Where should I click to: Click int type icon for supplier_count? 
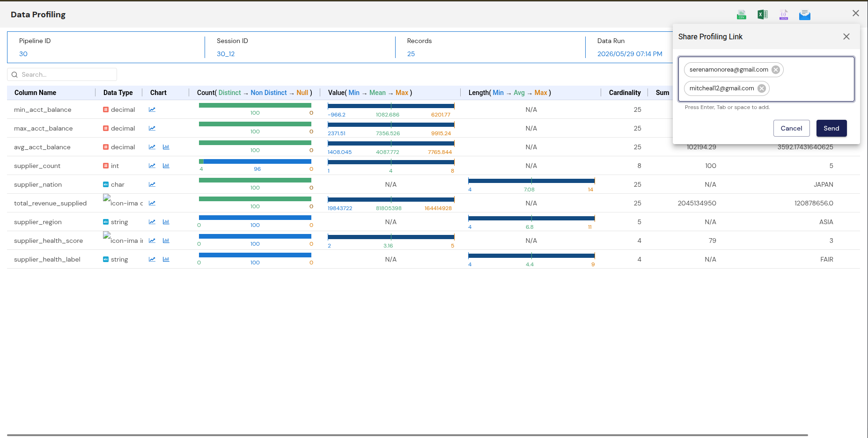(106, 166)
